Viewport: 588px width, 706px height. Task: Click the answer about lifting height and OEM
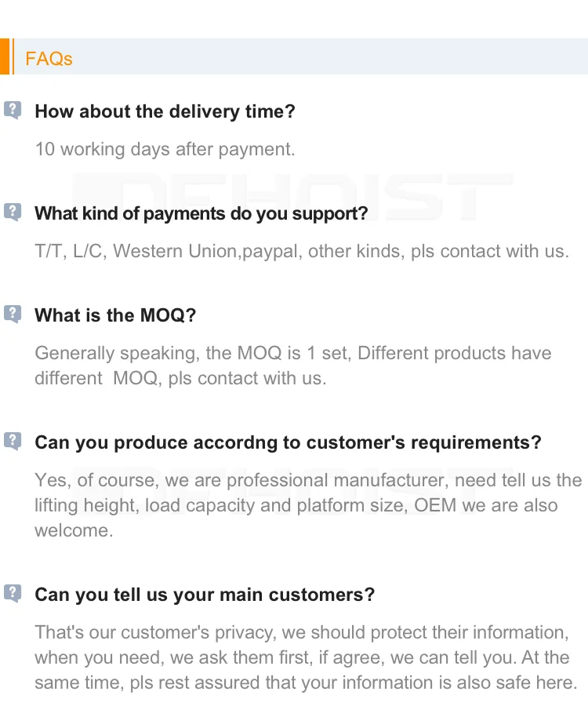308,505
